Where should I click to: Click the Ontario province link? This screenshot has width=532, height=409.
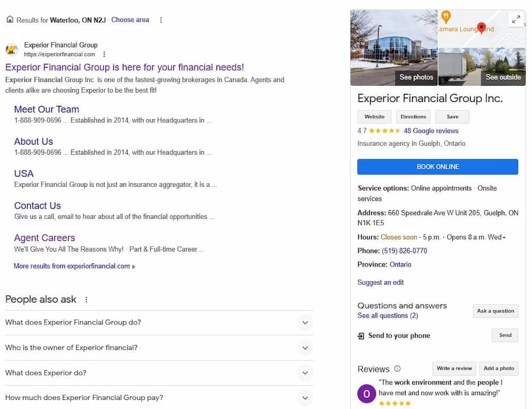(401, 264)
